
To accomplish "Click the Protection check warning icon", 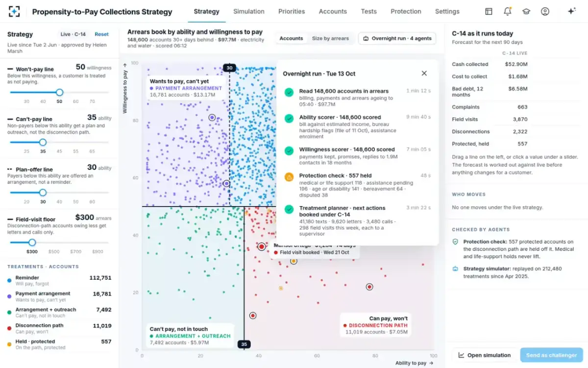I will [x=289, y=177].
